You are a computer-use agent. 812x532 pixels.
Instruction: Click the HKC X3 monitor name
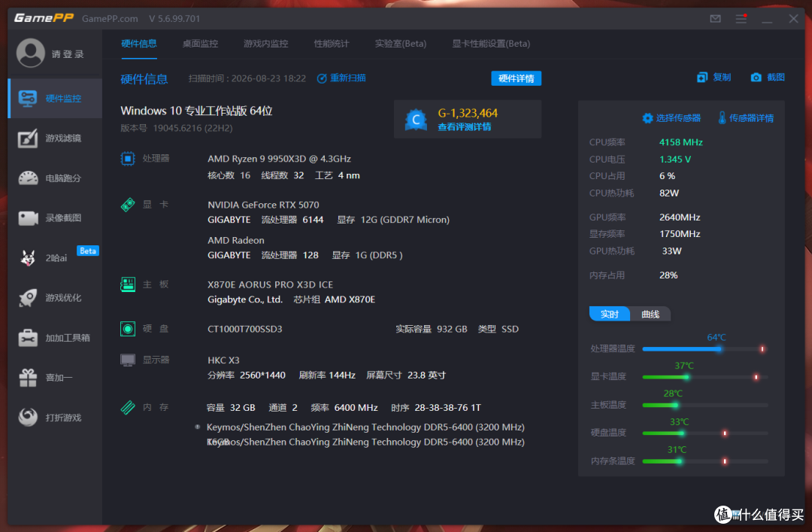click(224, 360)
